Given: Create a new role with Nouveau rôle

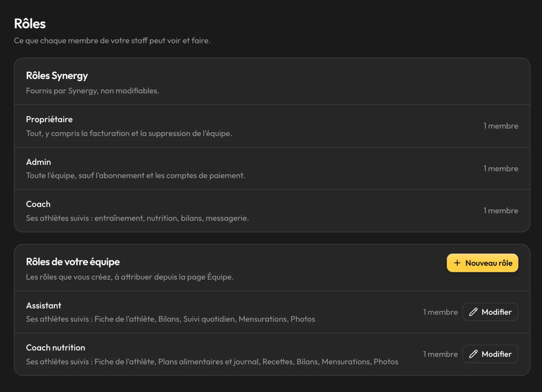Looking at the screenshot, I should pos(482,263).
